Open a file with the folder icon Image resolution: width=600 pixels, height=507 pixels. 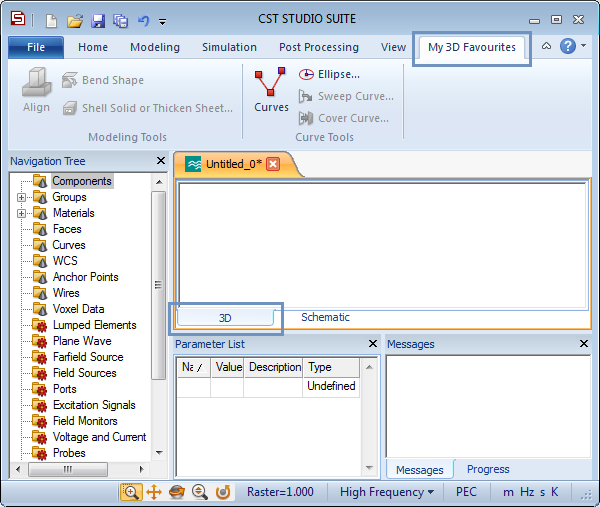(75, 21)
